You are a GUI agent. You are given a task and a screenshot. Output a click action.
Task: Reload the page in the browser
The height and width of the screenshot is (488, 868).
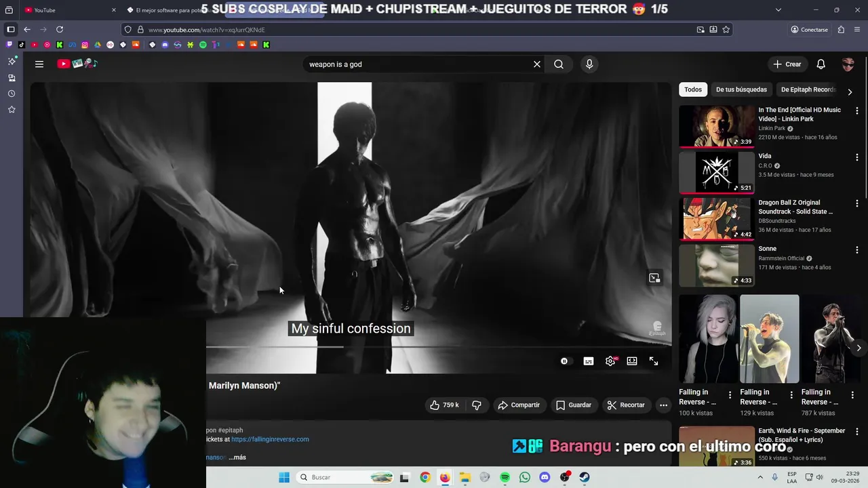[60, 30]
